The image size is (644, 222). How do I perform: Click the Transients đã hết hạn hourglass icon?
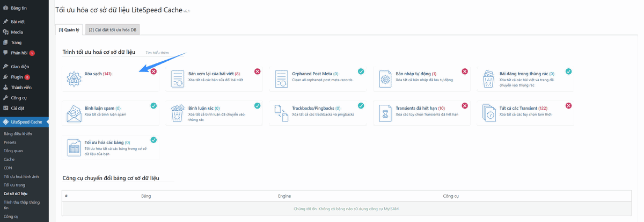coord(384,114)
